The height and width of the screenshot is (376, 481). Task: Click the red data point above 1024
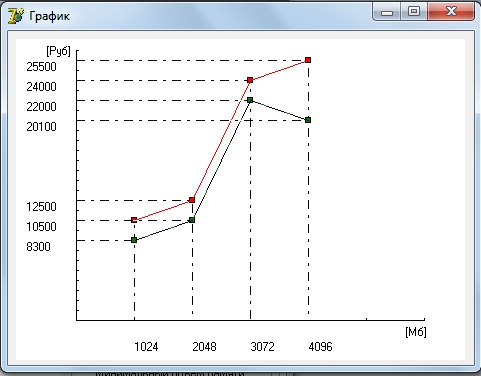tap(134, 220)
